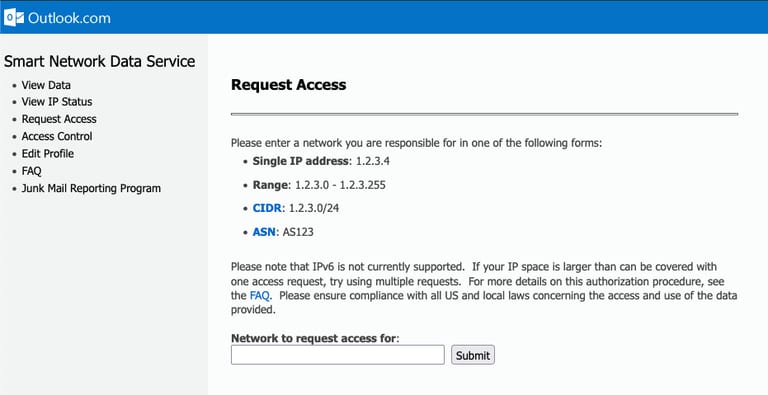Select Request Access in the sidebar
Image resolution: width=768 pixels, height=395 pixels.
[59, 119]
